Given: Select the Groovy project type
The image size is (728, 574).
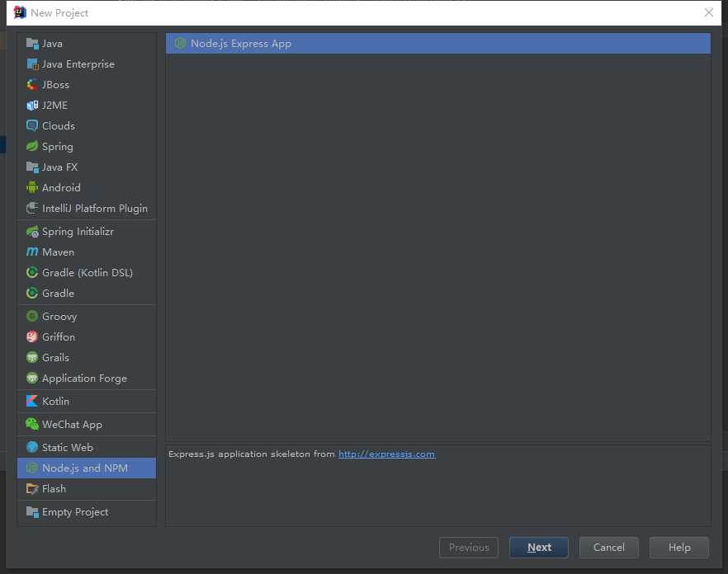Looking at the screenshot, I should [59, 316].
